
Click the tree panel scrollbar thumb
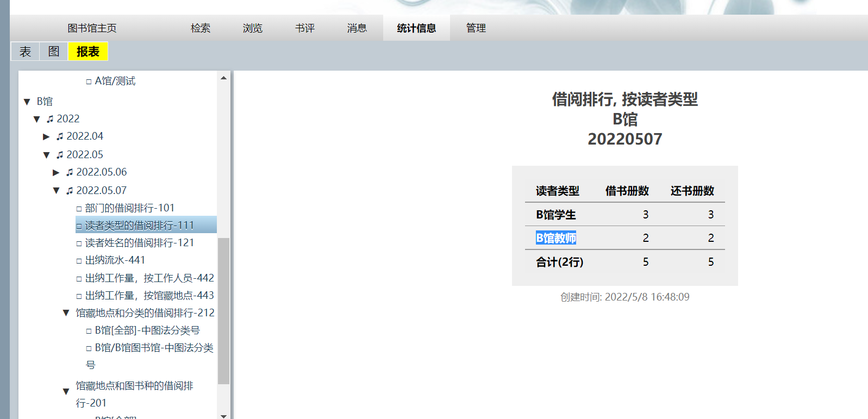pos(223,311)
